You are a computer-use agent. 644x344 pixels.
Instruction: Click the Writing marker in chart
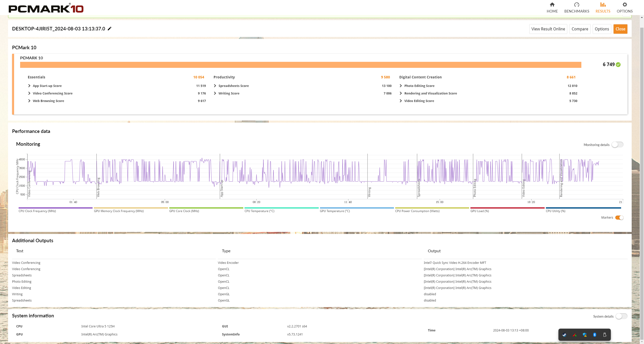click(x=369, y=192)
